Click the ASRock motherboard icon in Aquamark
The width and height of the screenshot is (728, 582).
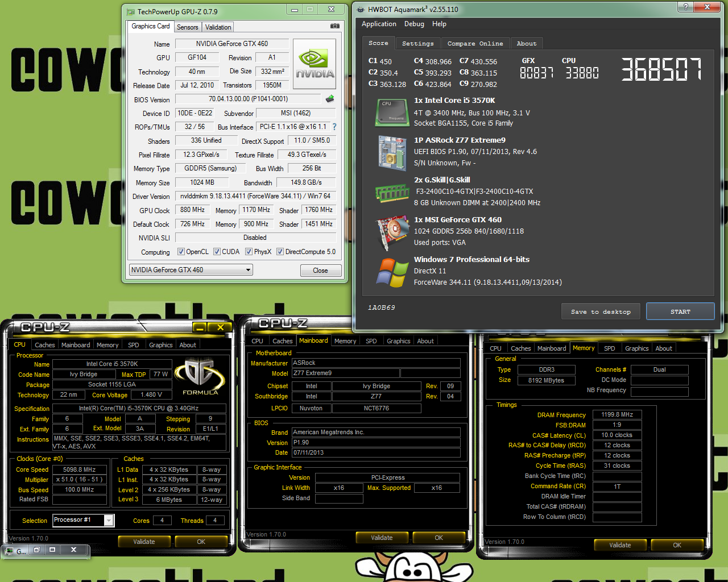[x=392, y=152]
